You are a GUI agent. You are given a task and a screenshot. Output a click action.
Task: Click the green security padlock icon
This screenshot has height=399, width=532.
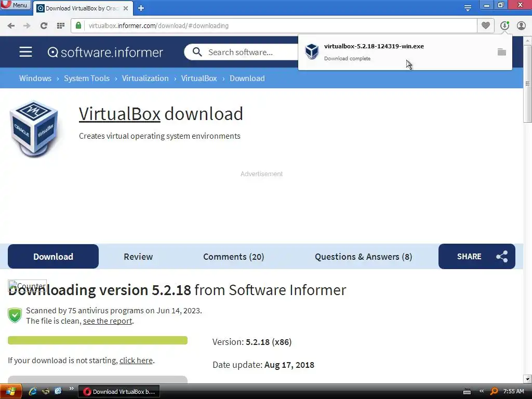click(78, 25)
